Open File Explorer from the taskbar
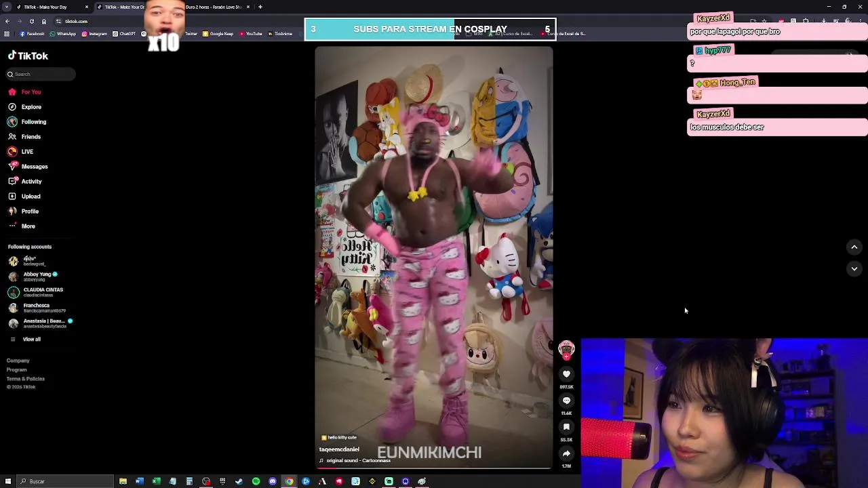This screenshot has width=868, height=488. 123,481
